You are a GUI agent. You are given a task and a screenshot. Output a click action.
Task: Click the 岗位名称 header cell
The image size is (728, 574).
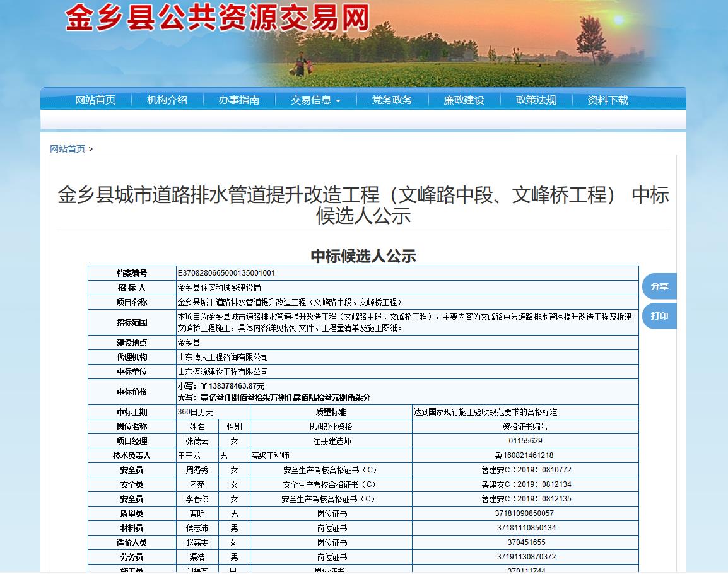click(x=132, y=426)
